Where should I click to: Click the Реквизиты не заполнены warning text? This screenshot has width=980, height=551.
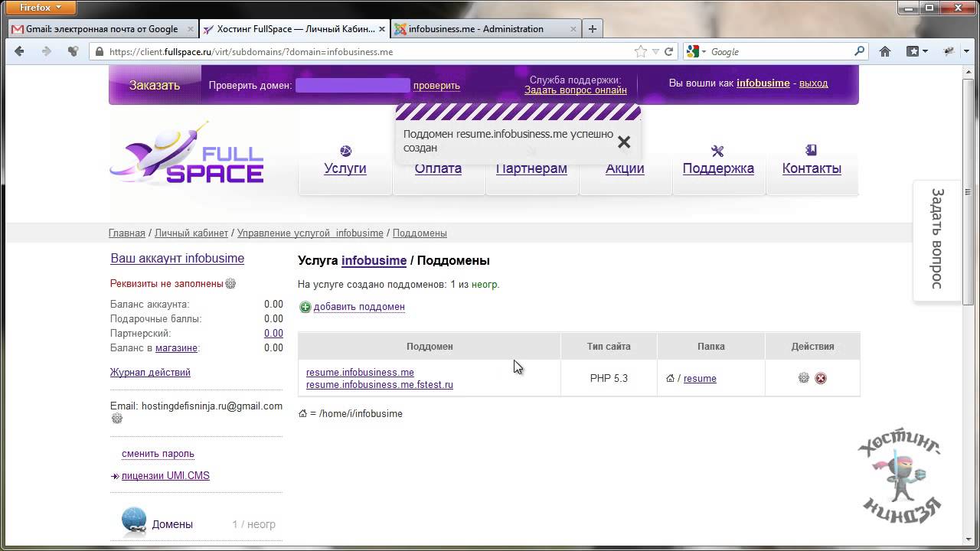click(167, 284)
